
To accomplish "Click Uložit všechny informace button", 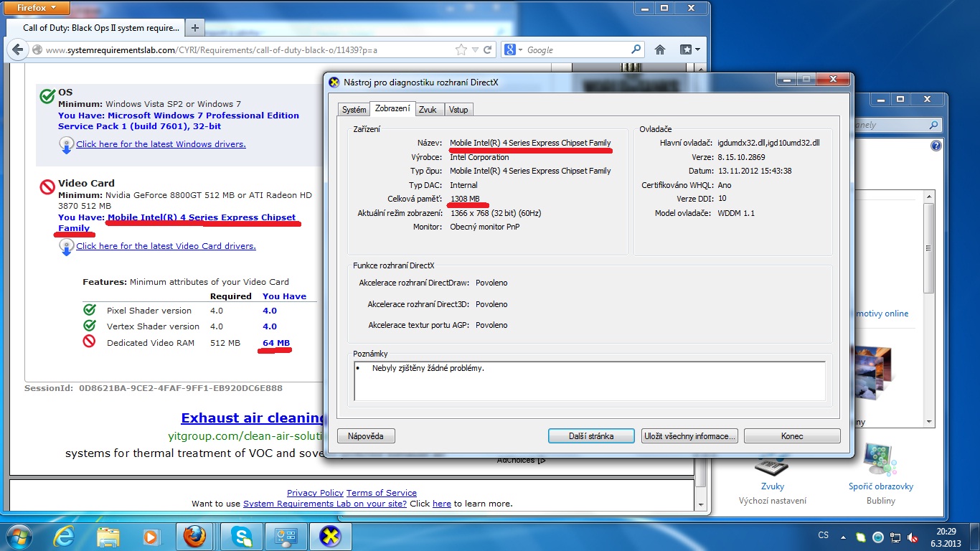I will pos(689,436).
